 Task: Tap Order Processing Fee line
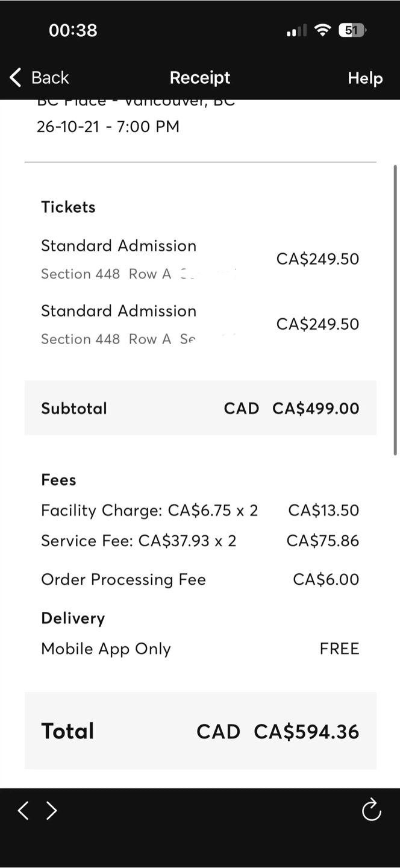[x=200, y=580]
